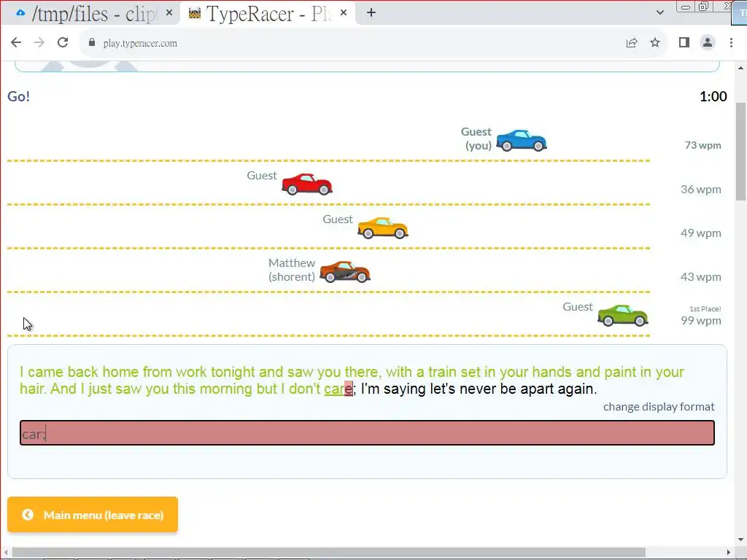Screen dimensions: 747x560
Task: Click the 49 wpm speed label
Action: coord(701,233)
